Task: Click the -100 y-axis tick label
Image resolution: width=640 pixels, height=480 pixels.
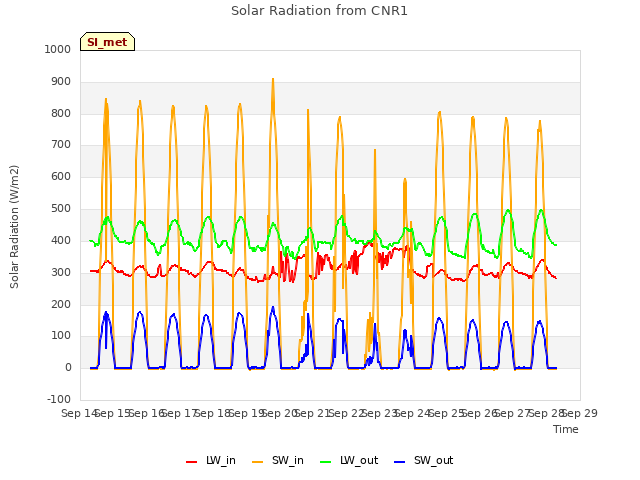Action: (59, 399)
